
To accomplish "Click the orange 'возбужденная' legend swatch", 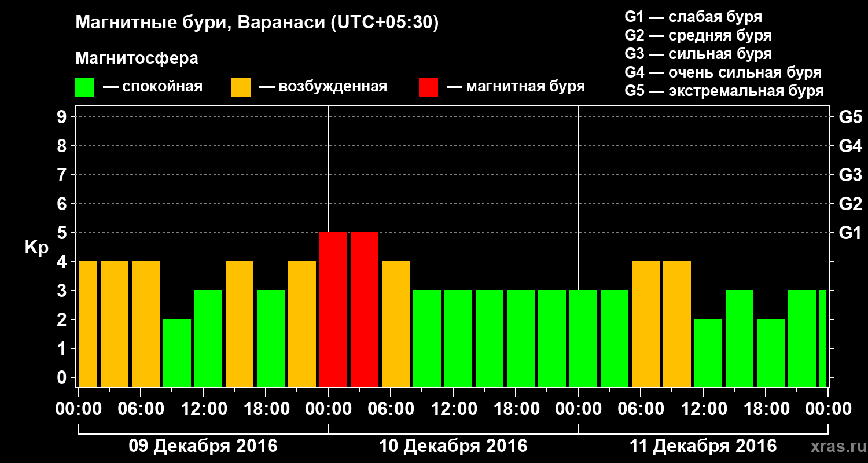I will click(x=241, y=87).
